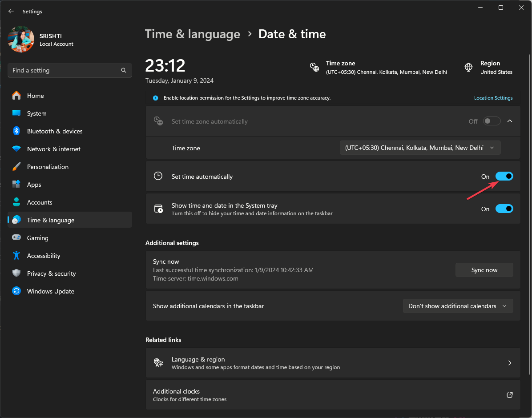Click the back arrow icon
The height and width of the screenshot is (418, 532).
pyautogui.click(x=11, y=12)
